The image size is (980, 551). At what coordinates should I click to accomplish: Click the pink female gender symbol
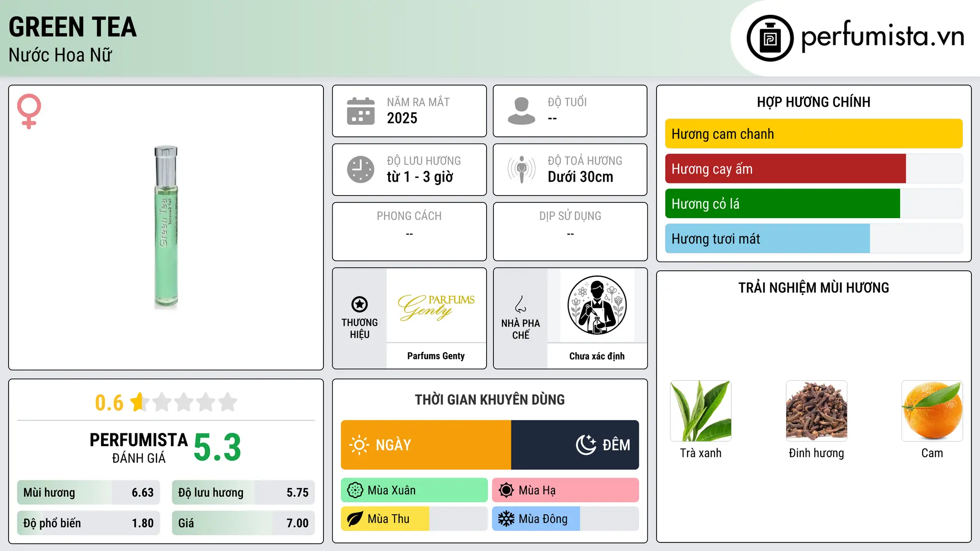click(29, 111)
